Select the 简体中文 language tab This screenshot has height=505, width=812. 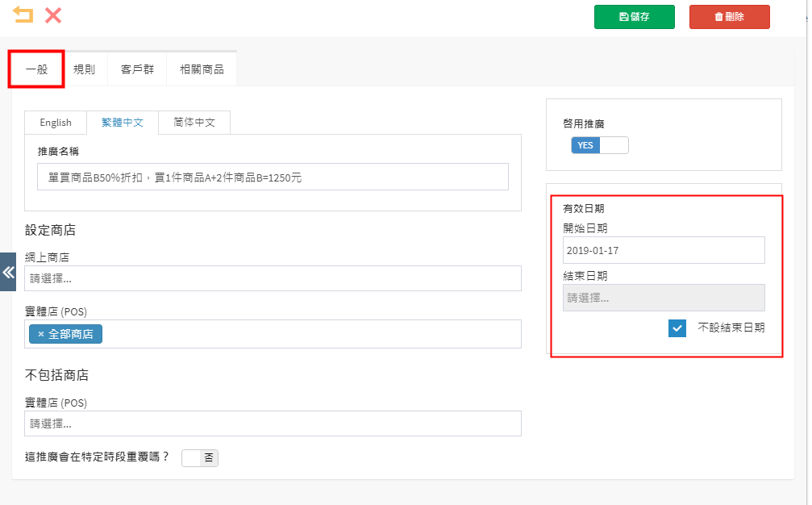194,123
